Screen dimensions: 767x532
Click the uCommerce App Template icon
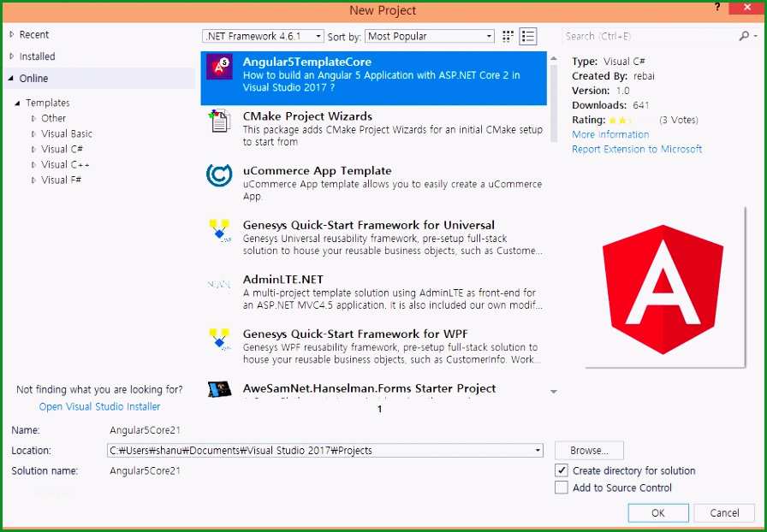[x=219, y=175]
